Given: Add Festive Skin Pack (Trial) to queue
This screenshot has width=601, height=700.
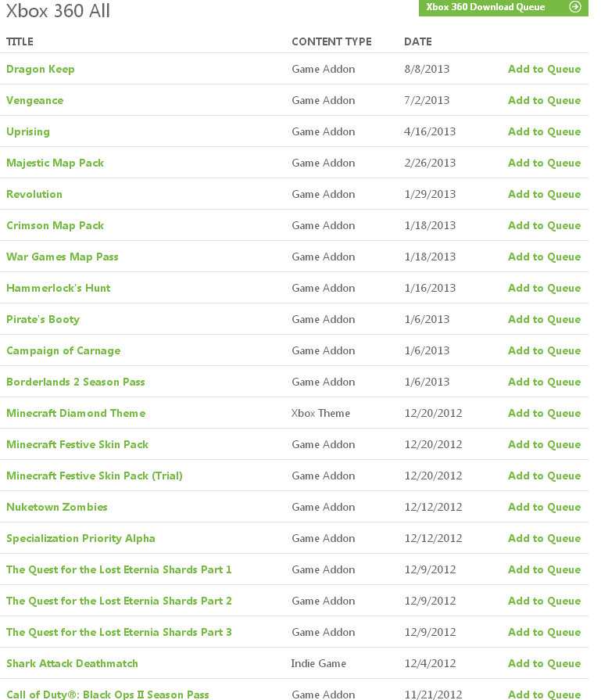Looking at the screenshot, I should coord(544,476).
